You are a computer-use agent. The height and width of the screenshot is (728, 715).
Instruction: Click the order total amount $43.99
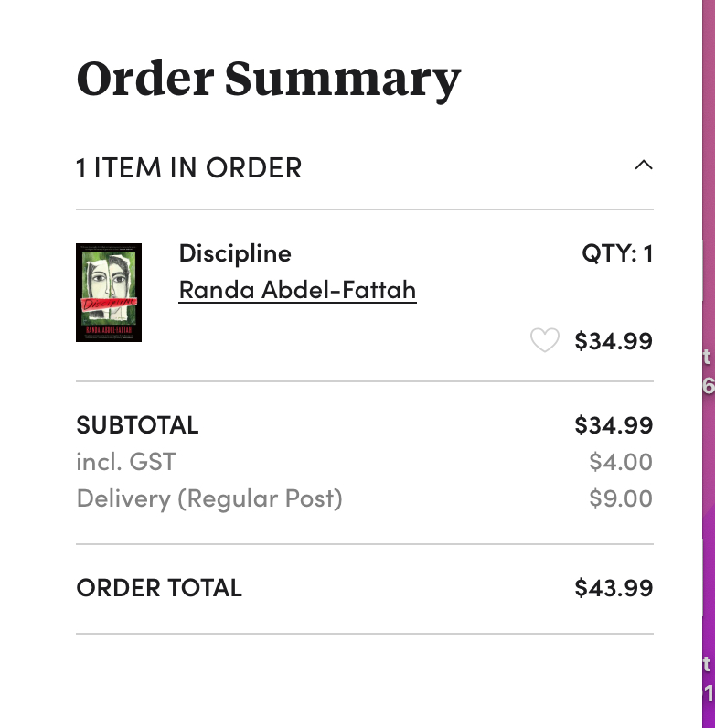614,588
